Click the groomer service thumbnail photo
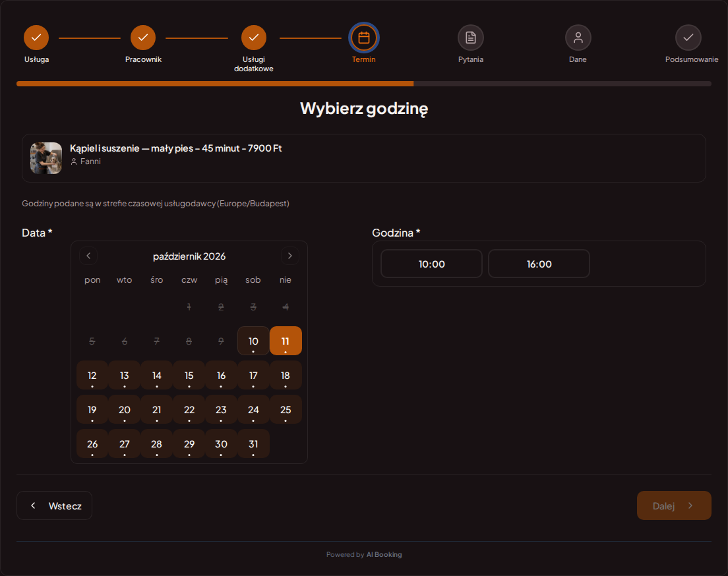728x576 pixels. [46, 158]
